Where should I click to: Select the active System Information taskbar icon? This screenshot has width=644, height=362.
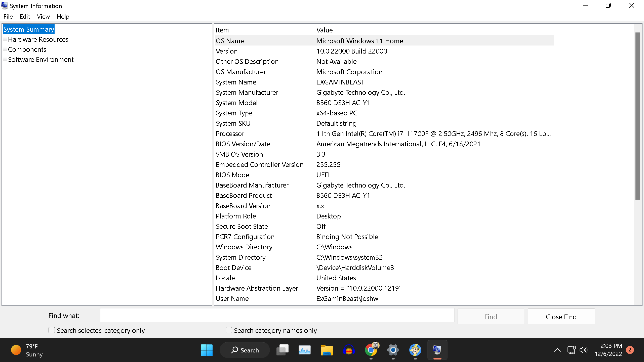437,350
